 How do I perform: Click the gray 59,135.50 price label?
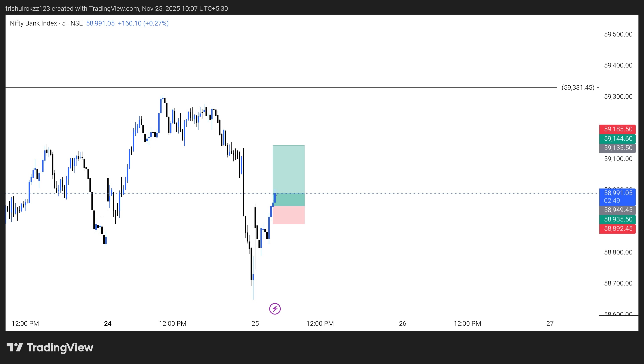click(617, 148)
